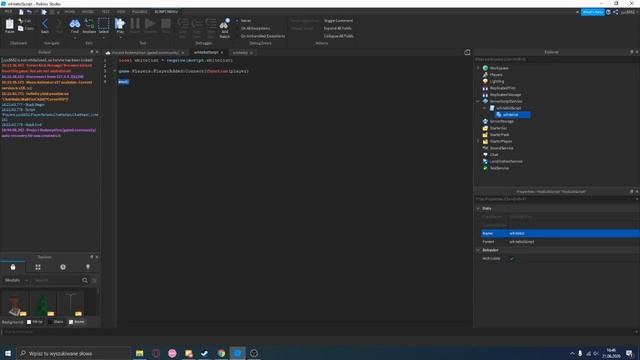Click the Properties filter input field

pos(556,199)
